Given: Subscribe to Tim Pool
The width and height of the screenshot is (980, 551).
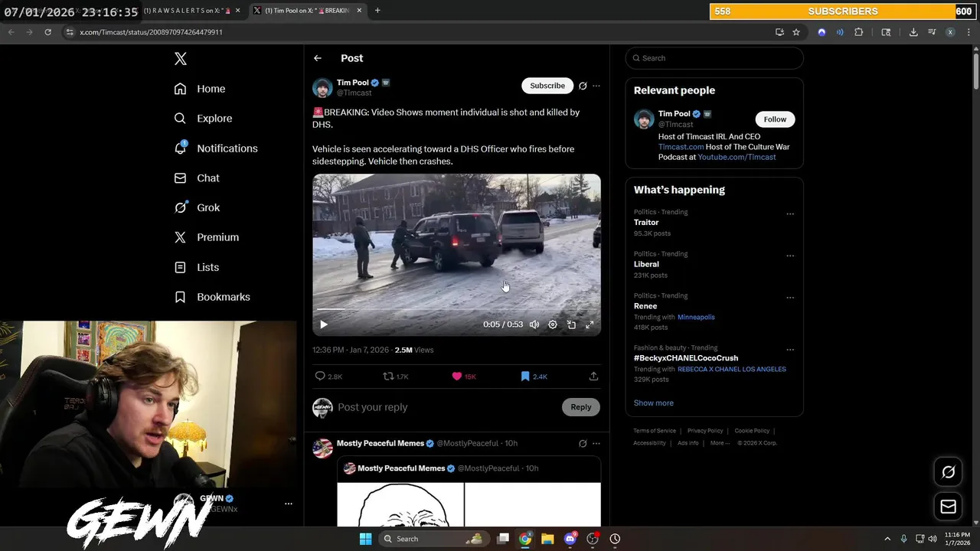Looking at the screenshot, I should tap(547, 86).
